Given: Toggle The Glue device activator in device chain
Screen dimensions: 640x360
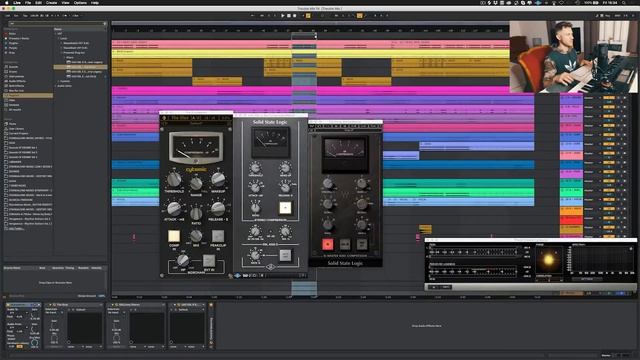Looking at the screenshot, I should coord(50,305).
